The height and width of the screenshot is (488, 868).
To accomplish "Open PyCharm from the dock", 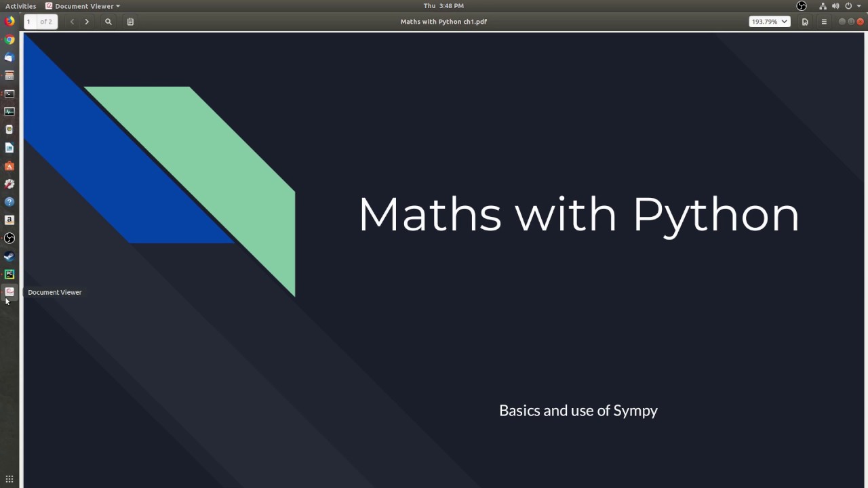I will [9, 274].
